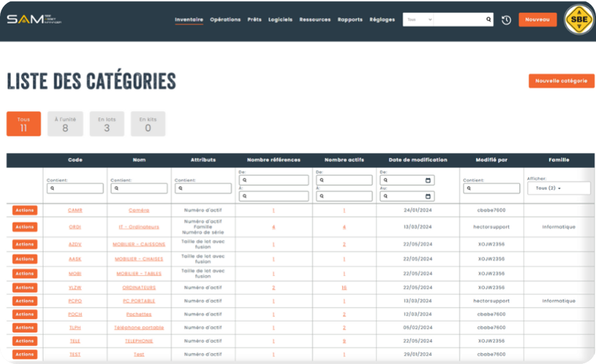The image size is (596, 364).
Task: Open the history clock icon
Action: (506, 20)
